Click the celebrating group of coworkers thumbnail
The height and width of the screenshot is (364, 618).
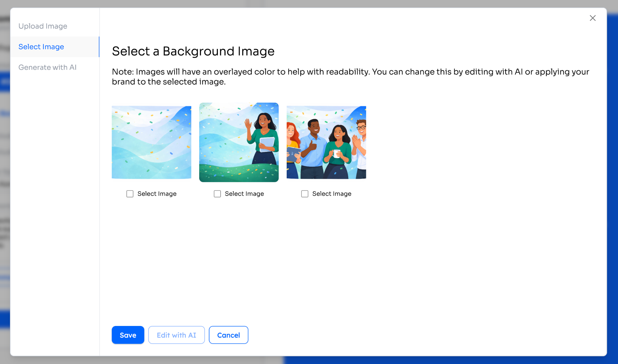pyautogui.click(x=326, y=142)
